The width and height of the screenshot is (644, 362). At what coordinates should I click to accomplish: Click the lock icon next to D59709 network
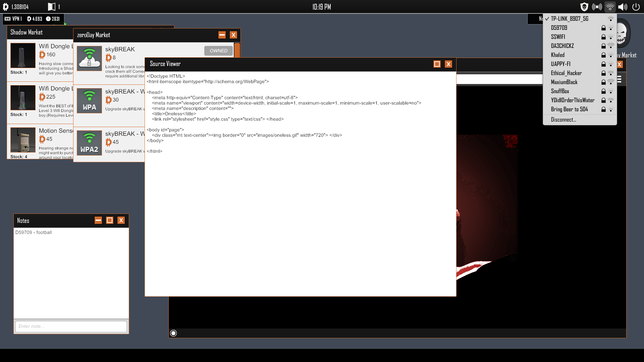tap(603, 27)
